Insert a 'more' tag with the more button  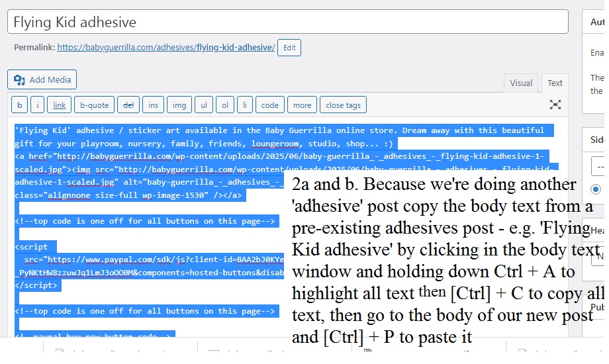tap(302, 105)
